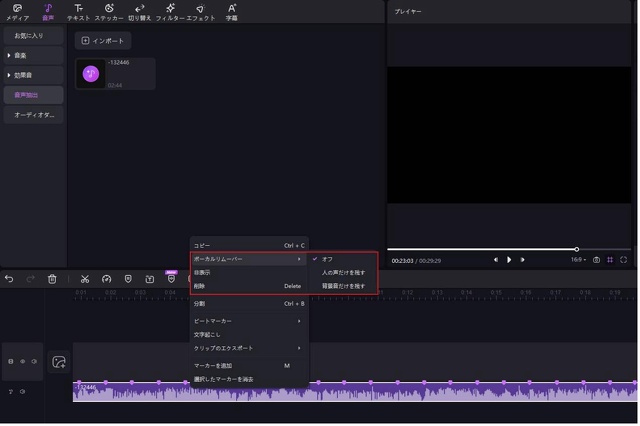
Task: Choose 分割 split from the context menu
Action: click(x=249, y=304)
